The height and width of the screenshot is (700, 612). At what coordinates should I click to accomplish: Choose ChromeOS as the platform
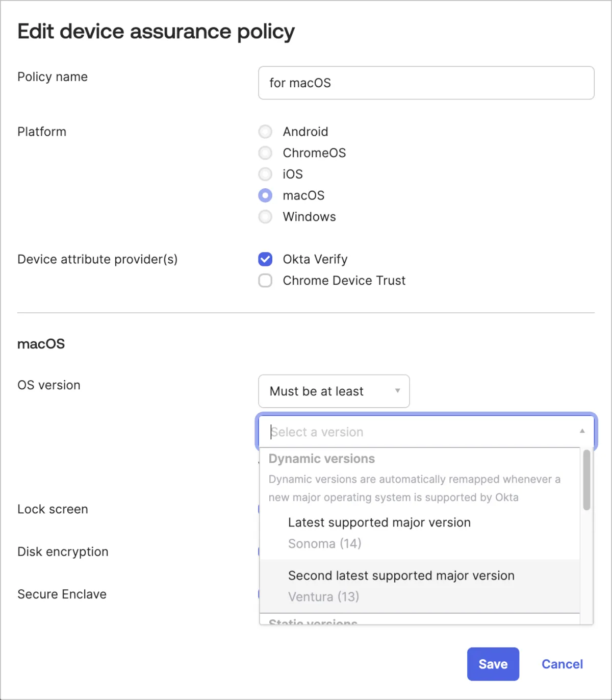coord(265,153)
